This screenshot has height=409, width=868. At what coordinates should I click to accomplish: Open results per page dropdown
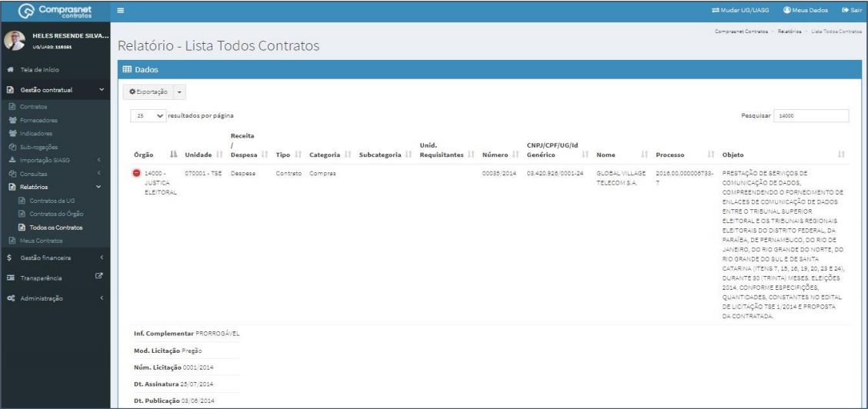148,116
